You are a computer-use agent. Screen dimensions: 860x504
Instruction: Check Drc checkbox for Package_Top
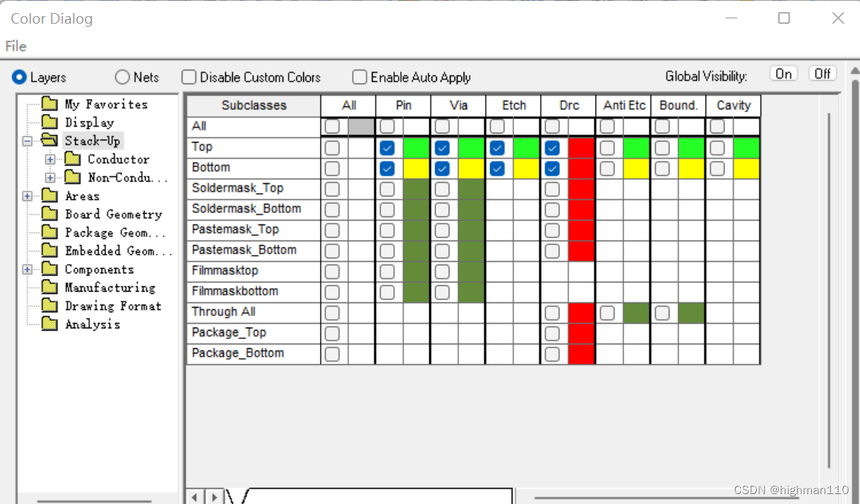point(552,334)
